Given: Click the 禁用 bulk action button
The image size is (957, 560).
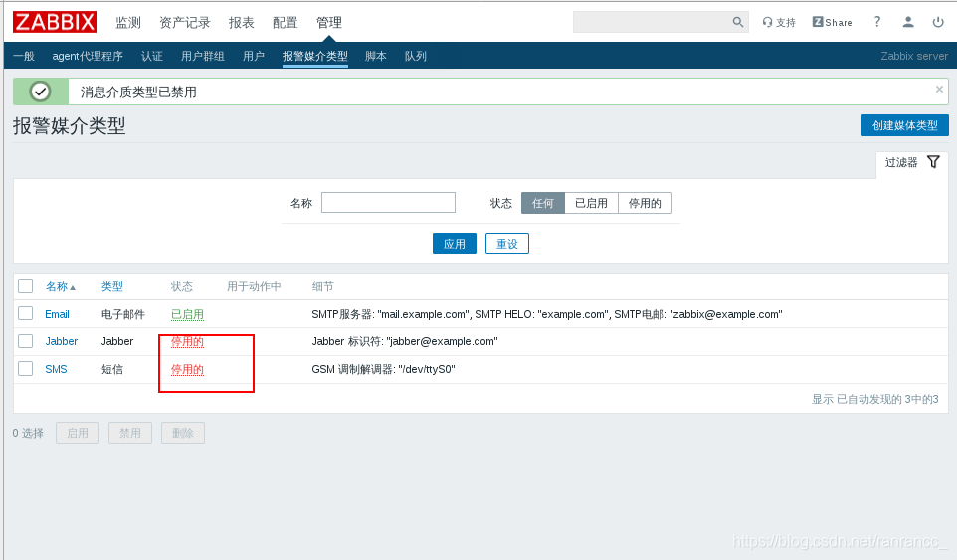Looking at the screenshot, I should pos(130,433).
